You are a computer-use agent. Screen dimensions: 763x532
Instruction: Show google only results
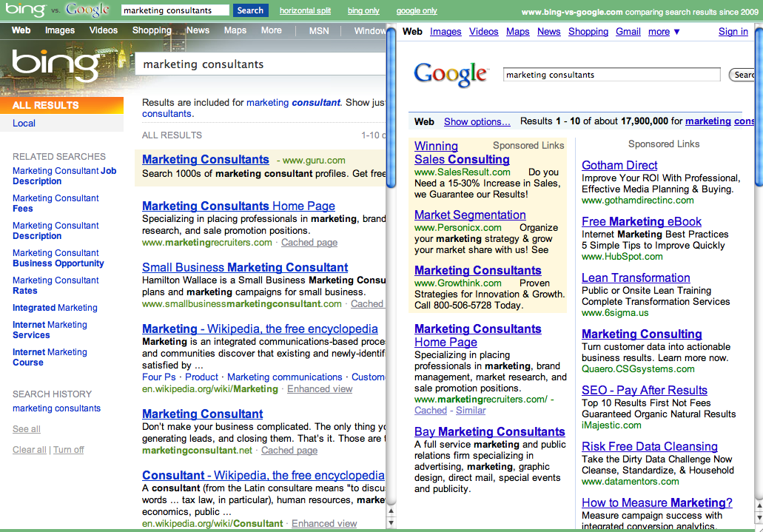pos(417,11)
